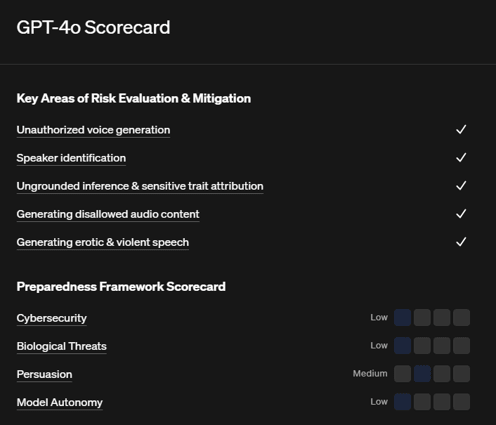496x425 pixels.
Task: Open Ungrounded inference & sensitive trait attribution
Action: (x=140, y=186)
